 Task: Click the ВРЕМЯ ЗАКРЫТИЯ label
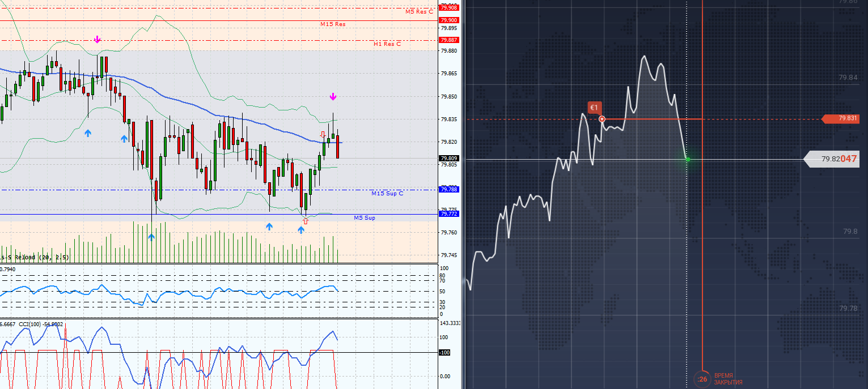728,379
